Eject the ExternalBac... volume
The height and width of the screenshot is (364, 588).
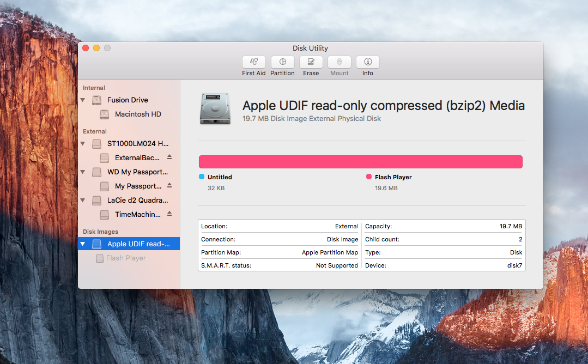click(169, 157)
